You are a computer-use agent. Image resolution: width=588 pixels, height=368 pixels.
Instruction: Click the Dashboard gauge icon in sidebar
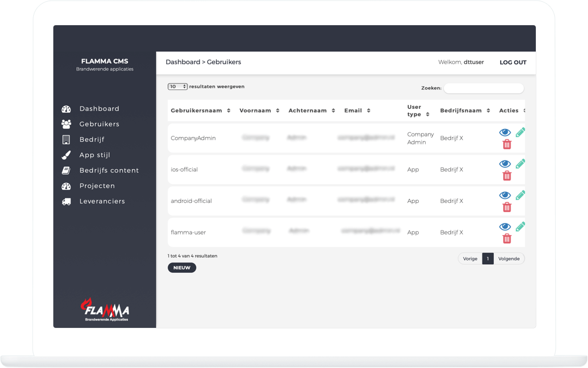[67, 109]
